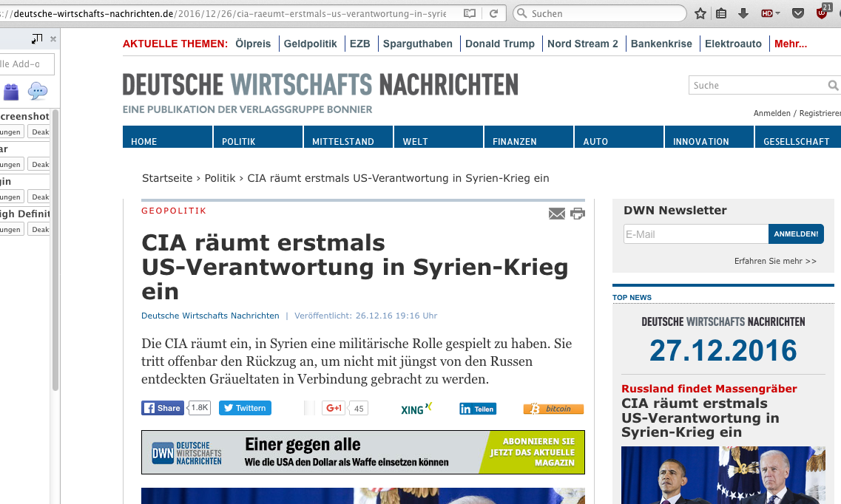The image size is (841, 504).
Task: Open the POLITIK navigation tab
Action: pyautogui.click(x=258, y=137)
